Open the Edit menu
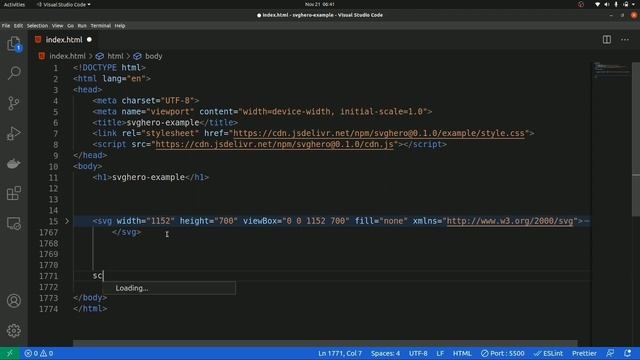Viewport: 640px width, 360px height. pyautogui.click(x=18, y=26)
